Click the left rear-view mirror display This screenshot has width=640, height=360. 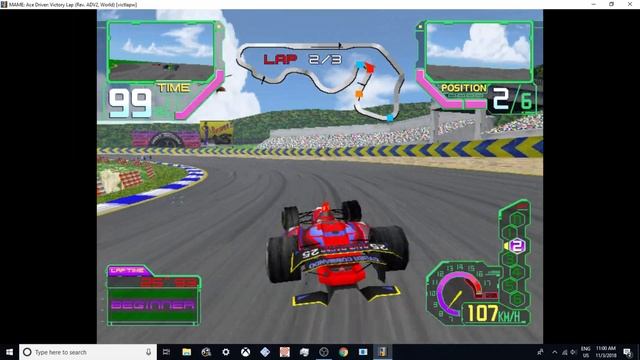pyautogui.click(x=161, y=52)
